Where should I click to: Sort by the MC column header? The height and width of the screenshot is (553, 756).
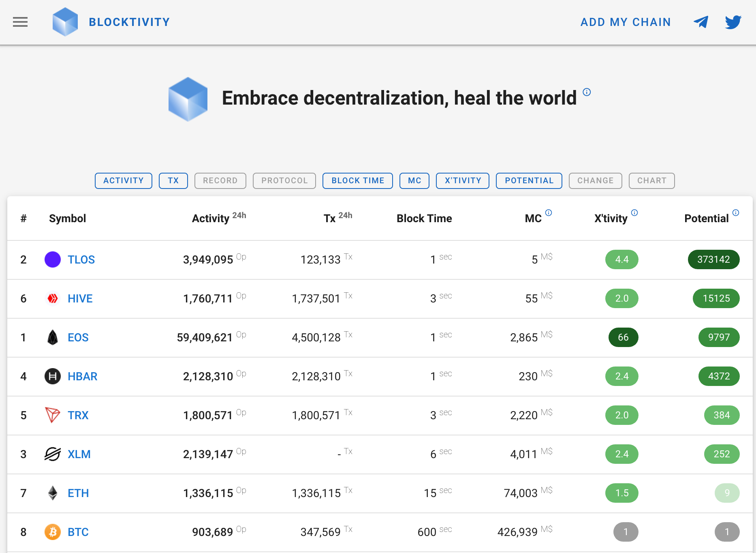pyautogui.click(x=533, y=219)
